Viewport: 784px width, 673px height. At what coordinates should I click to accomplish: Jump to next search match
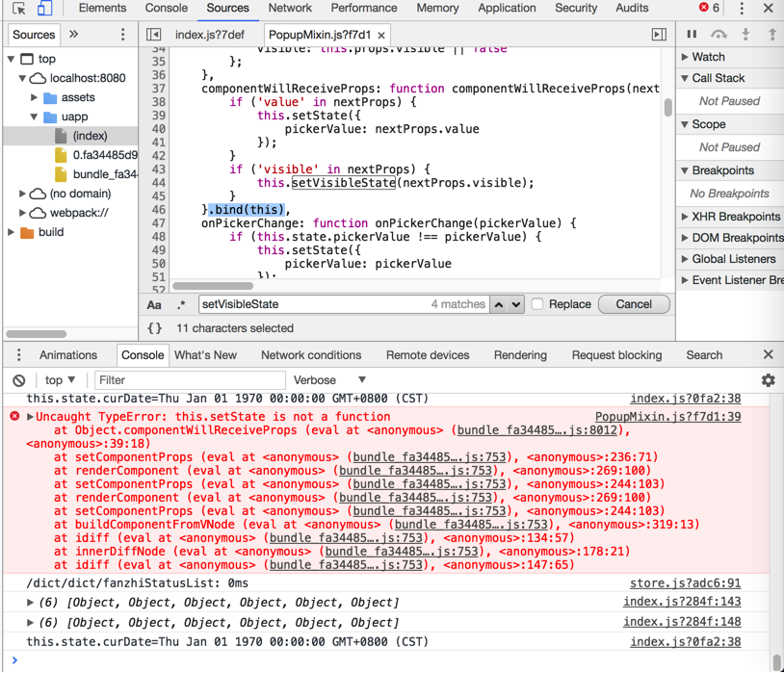[x=516, y=304]
